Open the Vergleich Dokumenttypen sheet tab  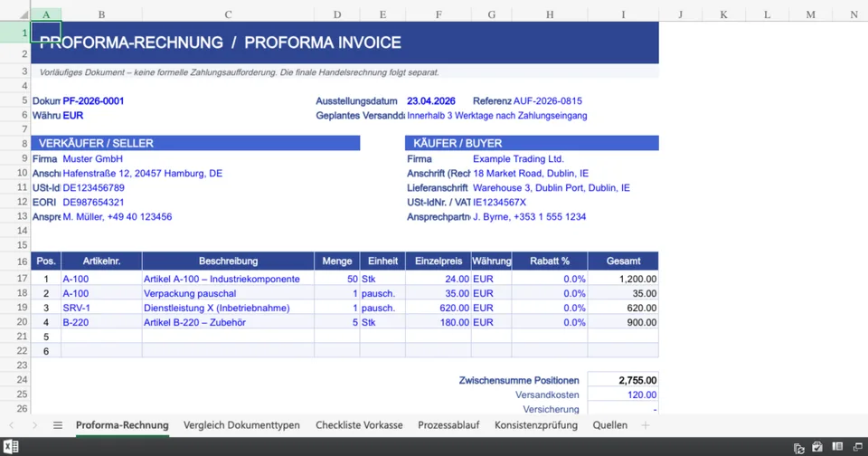coord(241,425)
